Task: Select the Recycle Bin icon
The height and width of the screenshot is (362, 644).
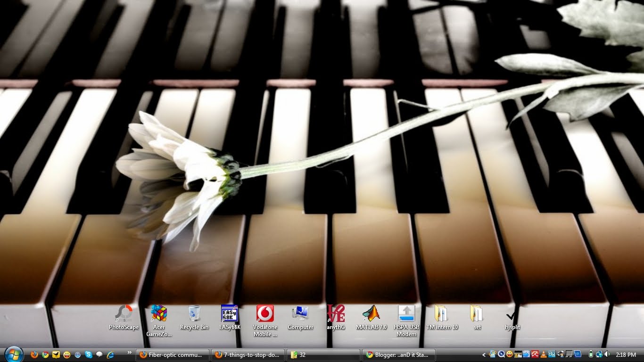Action: click(x=194, y=317)
